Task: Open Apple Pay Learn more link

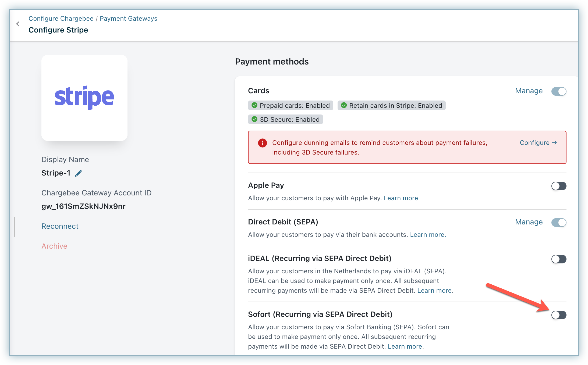Action: [x=401, y=198]
